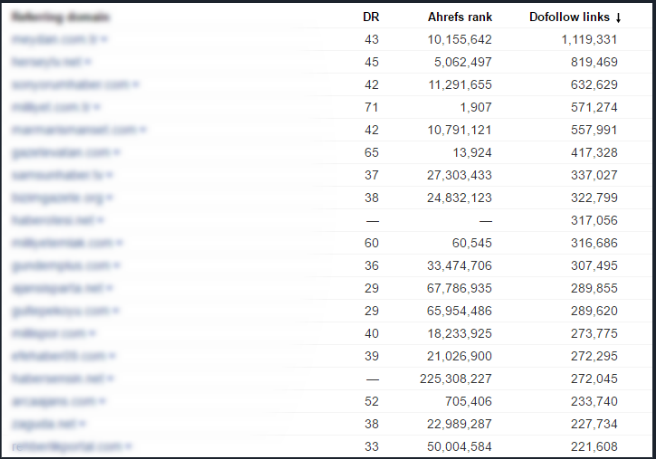Click the Referring domain column header

(60, 17)
